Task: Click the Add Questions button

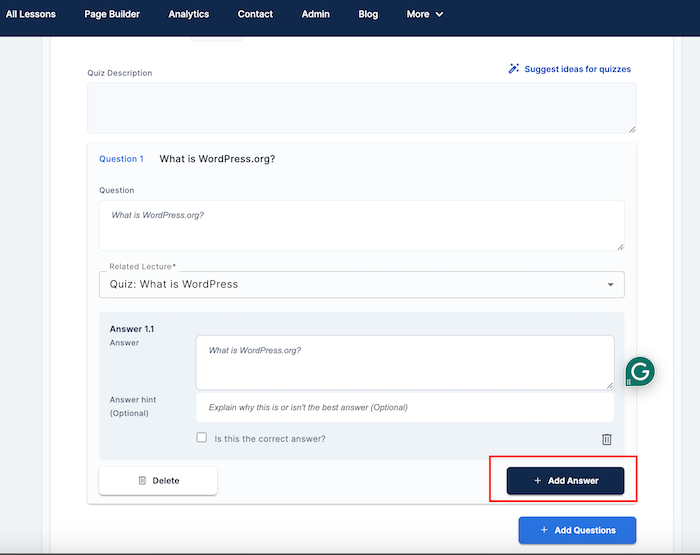Action: pyautogui.click(x=577, y=530)
